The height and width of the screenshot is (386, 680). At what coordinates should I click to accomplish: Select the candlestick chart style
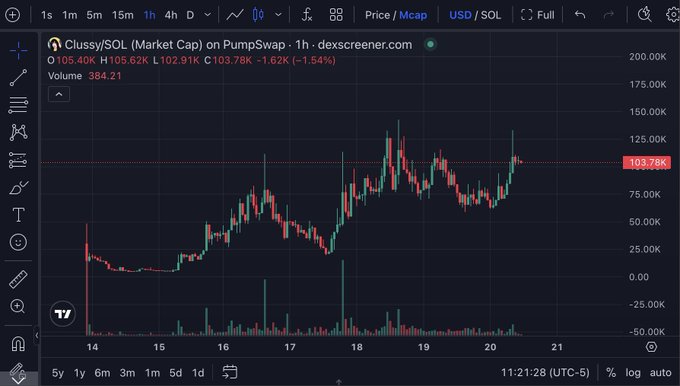point(258,15)
